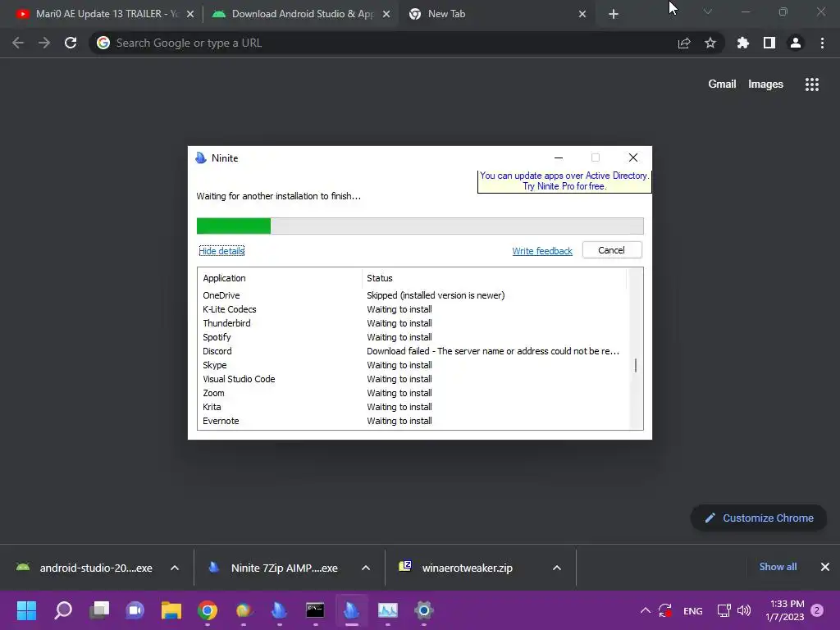This screenshot has width=840, height=630.
Task: Cancel the Ninite installation
Action: coord(612,250)
